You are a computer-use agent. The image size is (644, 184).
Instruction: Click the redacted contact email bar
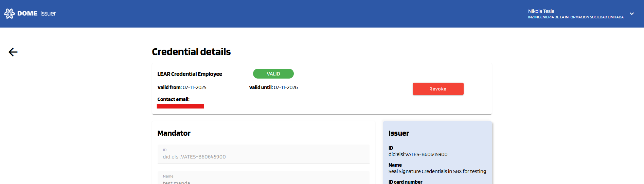click(x=180, y=106)
